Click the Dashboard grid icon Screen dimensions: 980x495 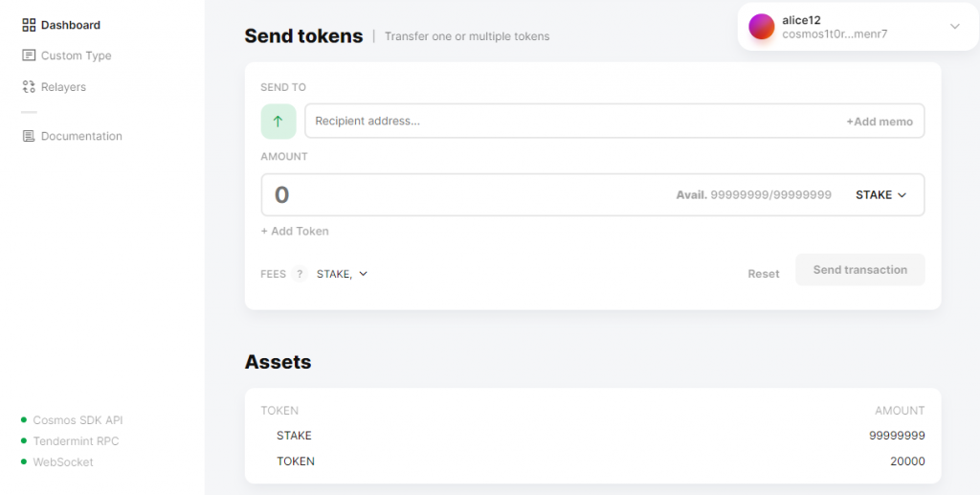point(29,25)
